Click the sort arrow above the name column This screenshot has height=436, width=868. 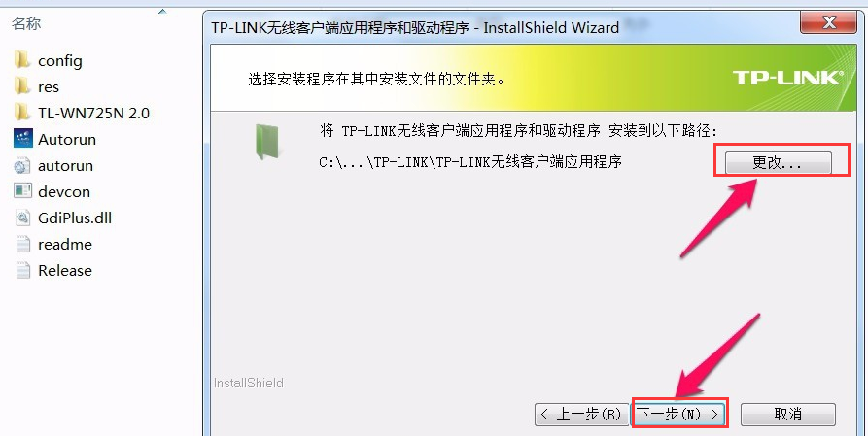click(x=162, y=12)
